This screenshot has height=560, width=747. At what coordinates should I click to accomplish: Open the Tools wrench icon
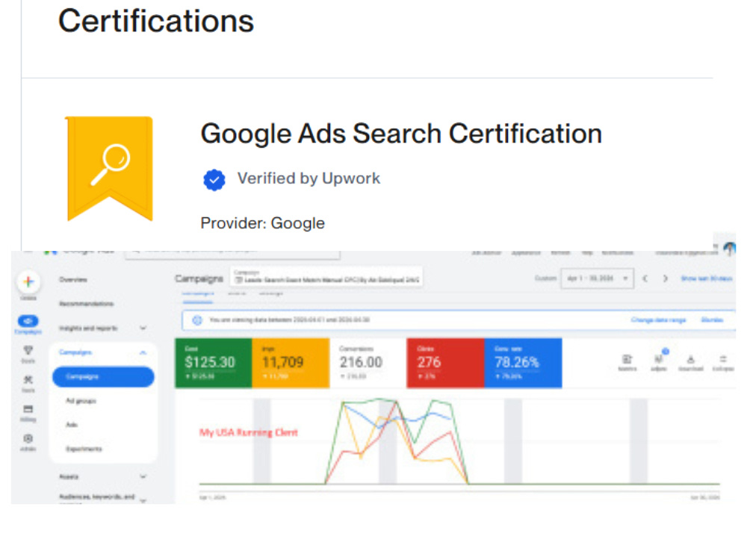[x=28, y=379]
